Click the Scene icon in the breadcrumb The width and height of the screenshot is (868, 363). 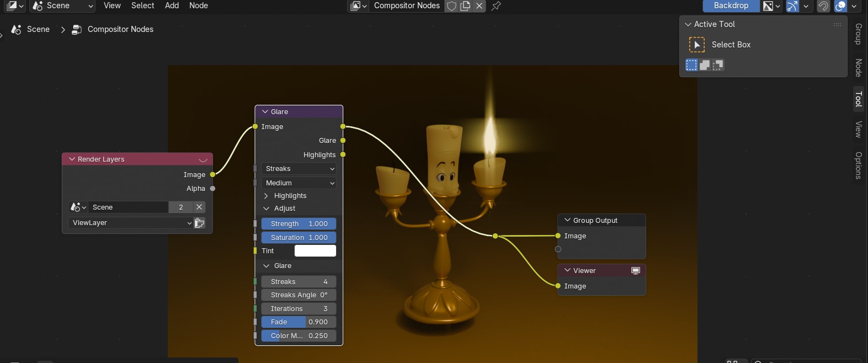coord(17,29)
